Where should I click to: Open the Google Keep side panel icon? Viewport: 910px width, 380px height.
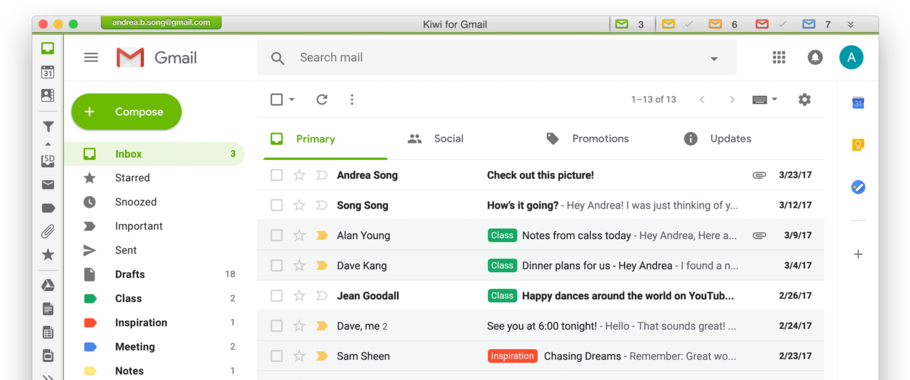(858, 145)
